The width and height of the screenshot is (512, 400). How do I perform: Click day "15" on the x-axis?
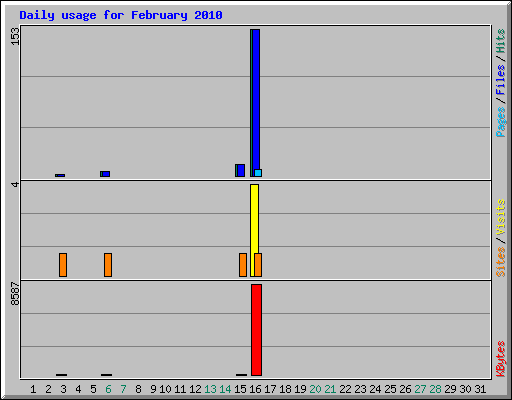coord(240,389)
